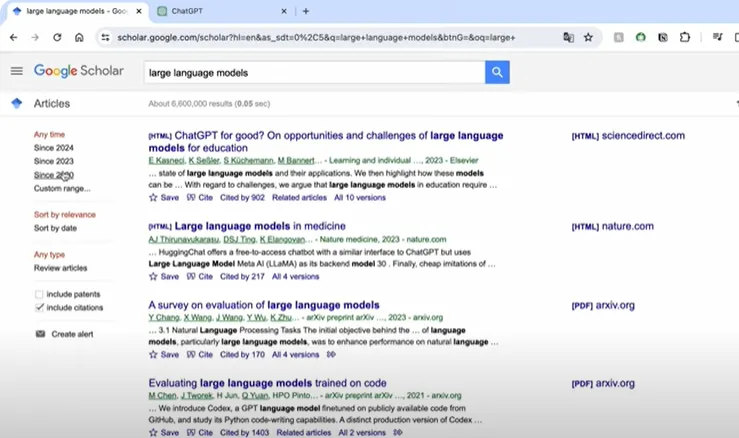Viewport: 739px width, 438px height.
Task: Enable the include patents checkbox
Action: 39,294
